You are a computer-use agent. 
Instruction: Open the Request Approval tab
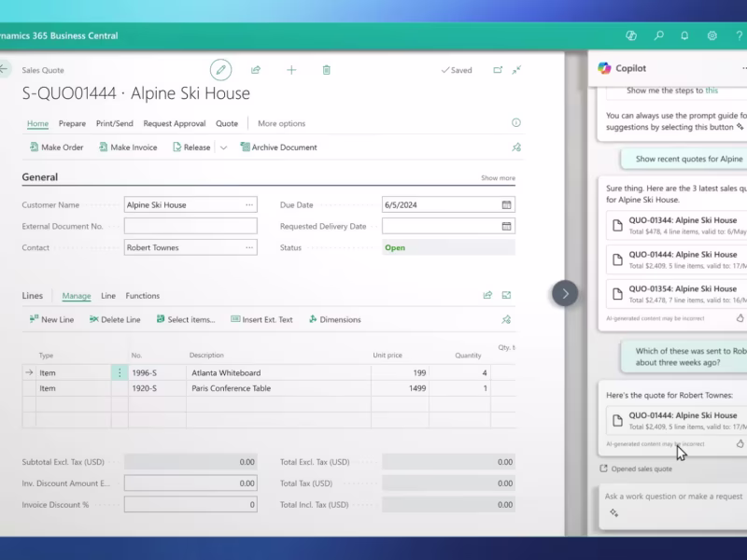point(175,123)
